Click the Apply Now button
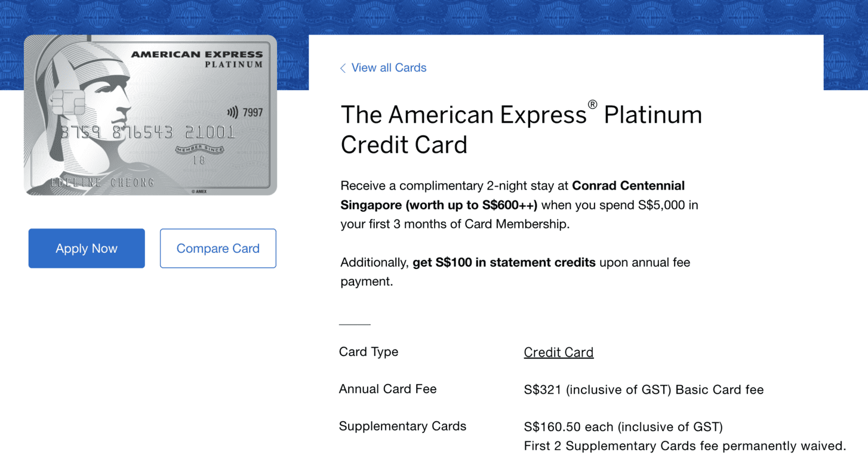This screenshot has width=868, height=458. [86, 248]
